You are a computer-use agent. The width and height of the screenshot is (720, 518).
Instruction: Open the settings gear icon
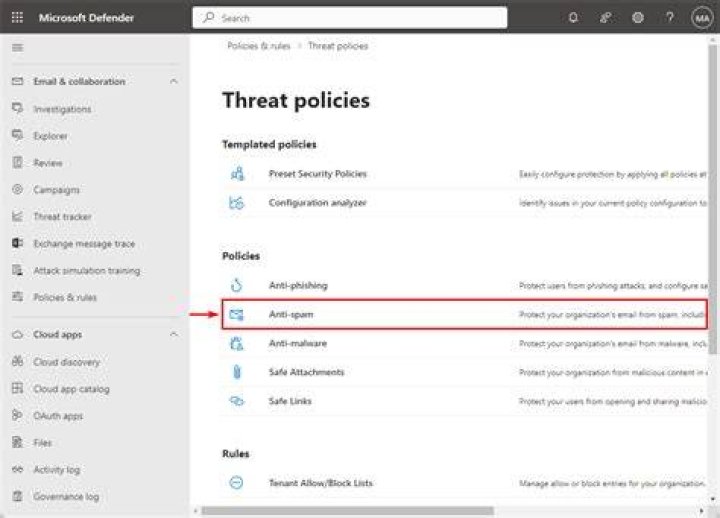point(638,18)
